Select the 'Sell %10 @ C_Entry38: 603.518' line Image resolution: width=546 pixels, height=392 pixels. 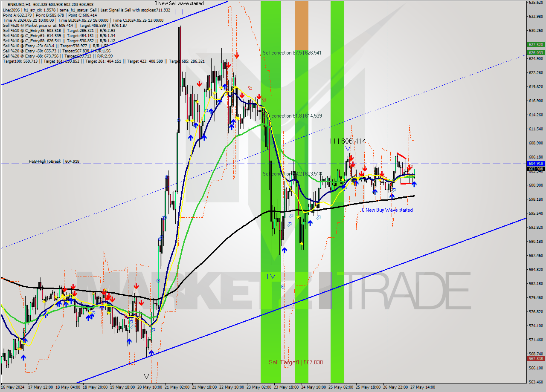pos(59,30)
